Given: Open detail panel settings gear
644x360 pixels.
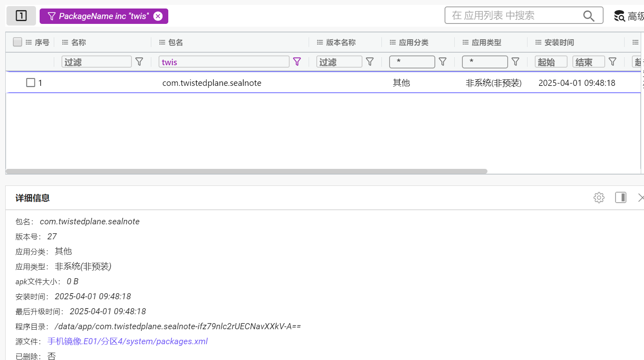Looking at the screenshot, I should [599, 198].
